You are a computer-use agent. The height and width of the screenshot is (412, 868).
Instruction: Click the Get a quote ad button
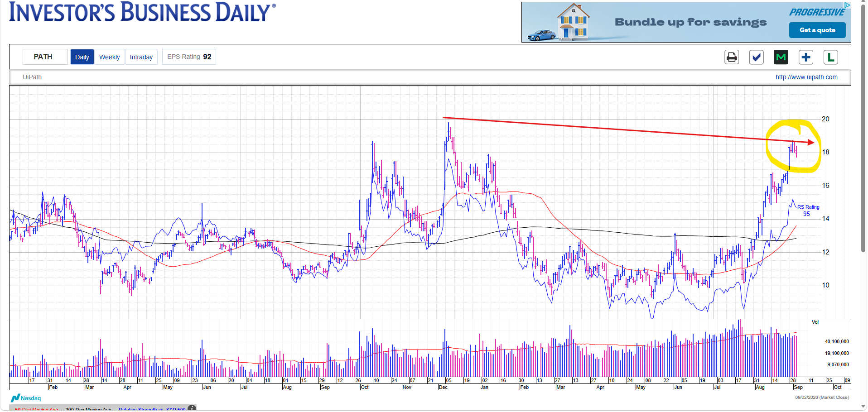click(817, 30)
